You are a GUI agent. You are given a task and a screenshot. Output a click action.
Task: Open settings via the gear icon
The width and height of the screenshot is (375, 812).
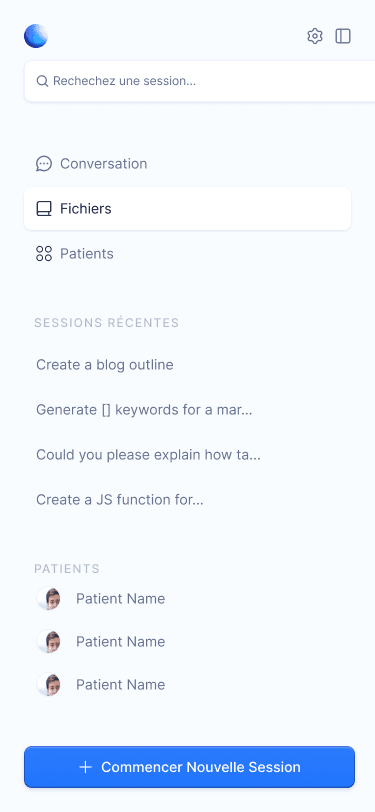pos(315,36)
